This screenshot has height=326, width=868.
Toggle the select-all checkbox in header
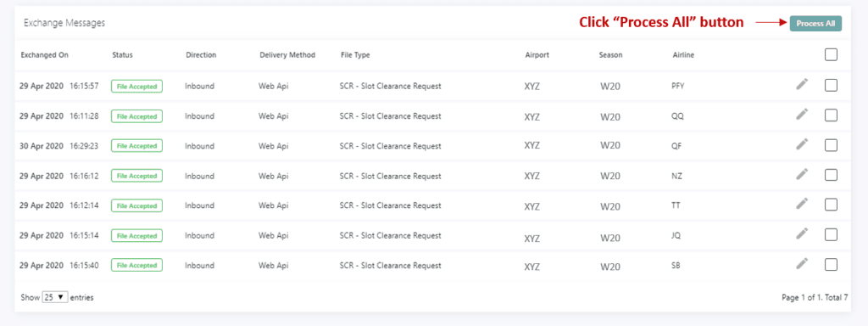(831, 54)
